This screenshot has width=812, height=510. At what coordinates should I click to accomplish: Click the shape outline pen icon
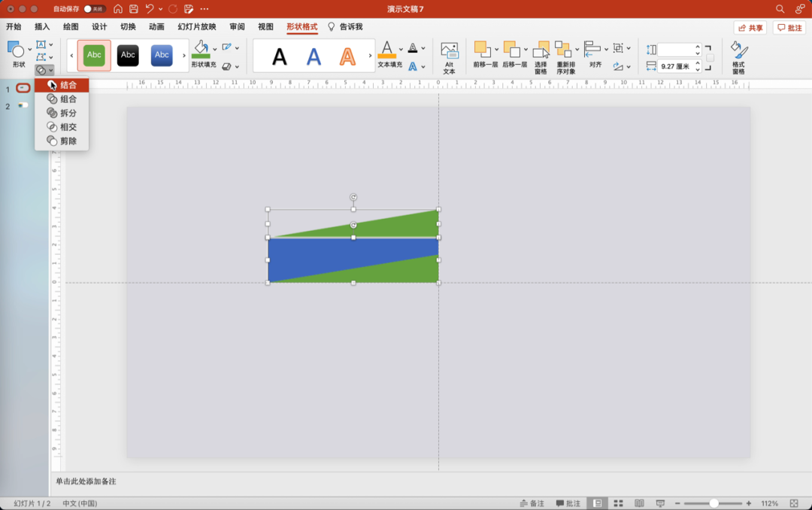point(227,47)
